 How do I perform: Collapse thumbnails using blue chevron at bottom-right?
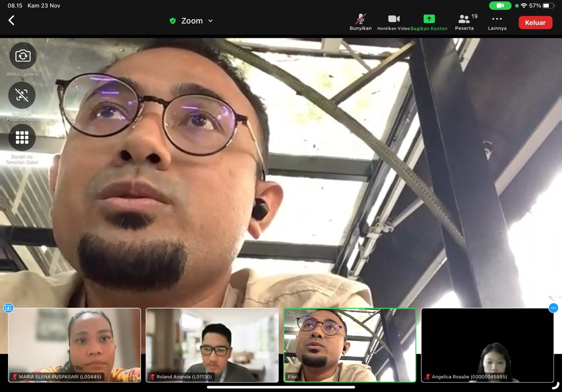554,308
